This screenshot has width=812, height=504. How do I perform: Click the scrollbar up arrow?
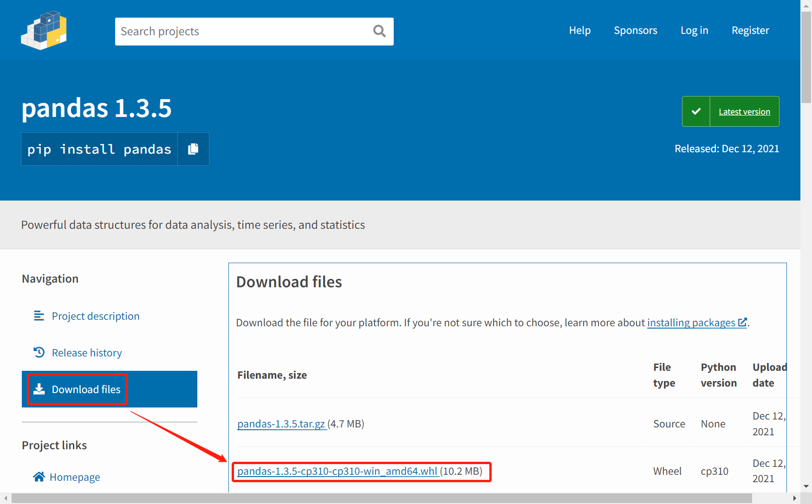[x=806, y=6]
